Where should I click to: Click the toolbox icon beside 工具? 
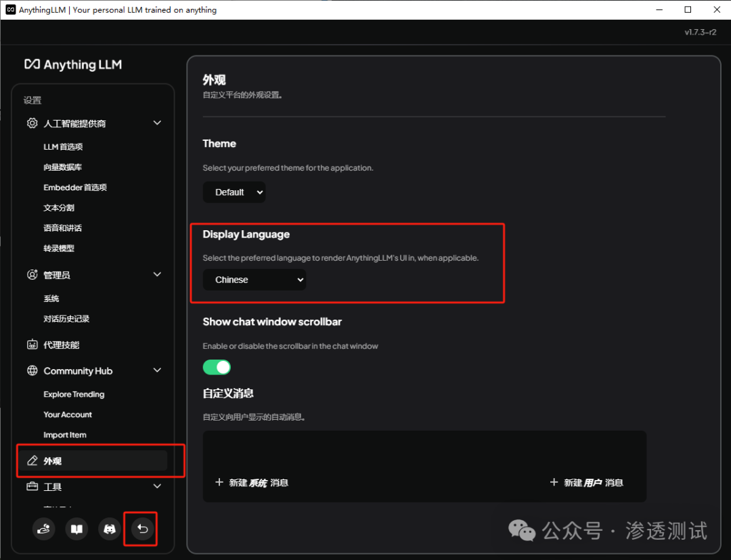pos(32,486)
